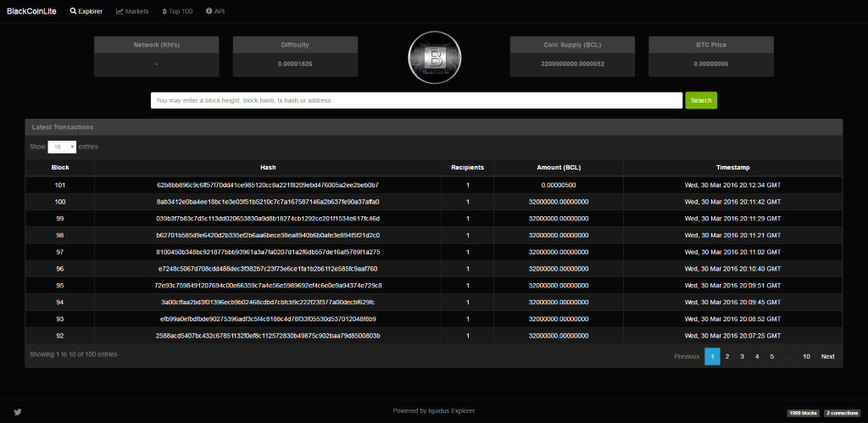868x423 pixels.
Task: Open transaction hash 62b8bb896c9c6ff57f70dd41
Action: point(268,185)
